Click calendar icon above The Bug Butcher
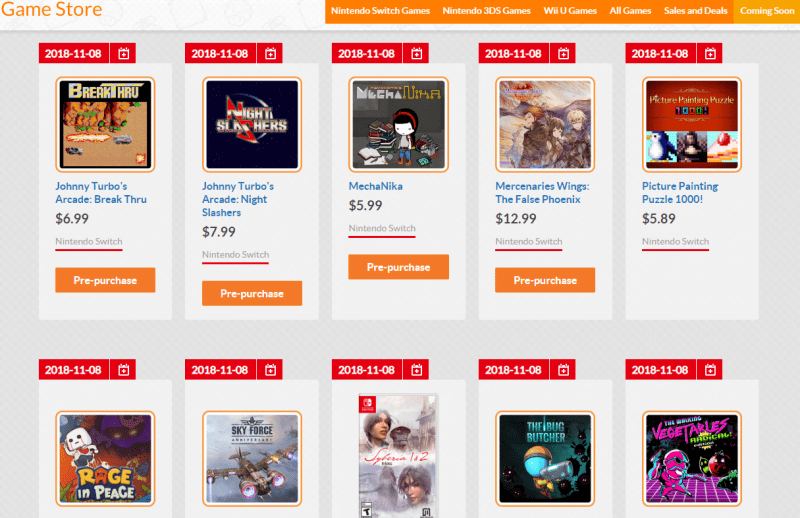The width and height of the screenshot is (800, 518). (563, 370)
